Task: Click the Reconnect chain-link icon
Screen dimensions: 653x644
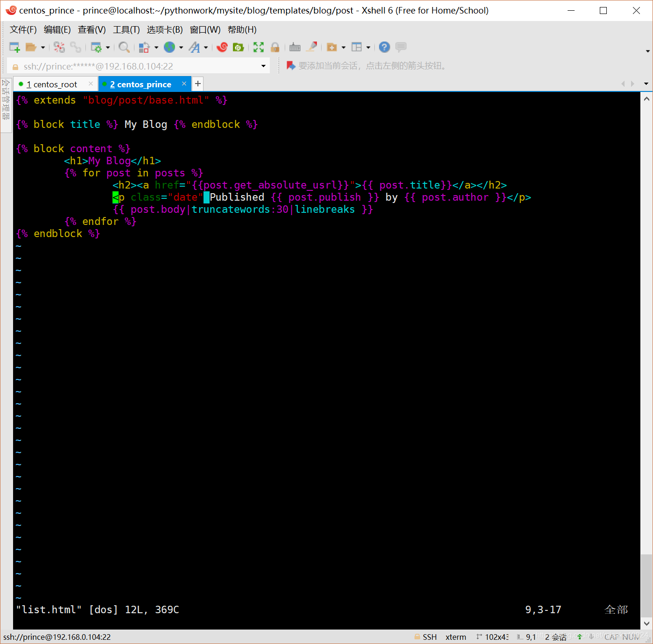Action: (76, 47)
